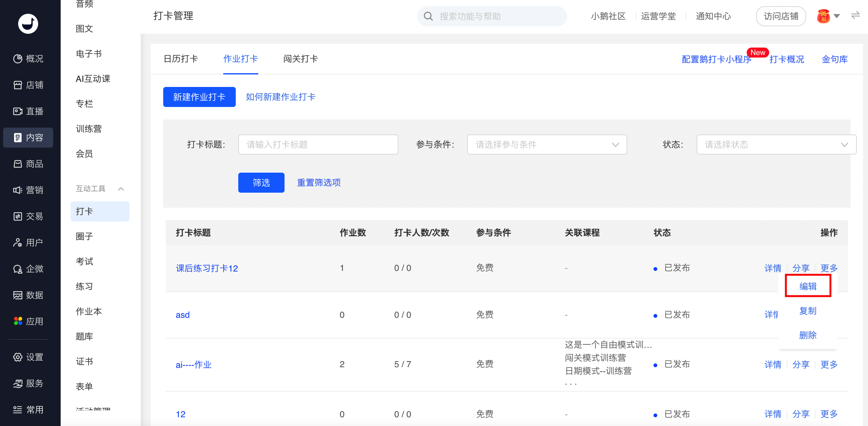868x426 pixels.
Task: Open the 店铺 shop icon in sidebar
Action: click(x=18, y=85)
